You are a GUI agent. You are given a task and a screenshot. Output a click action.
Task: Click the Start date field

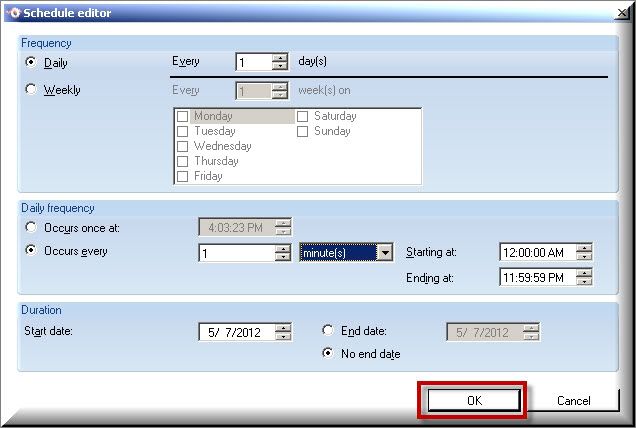pyautogui.click(x=237, y=332)
